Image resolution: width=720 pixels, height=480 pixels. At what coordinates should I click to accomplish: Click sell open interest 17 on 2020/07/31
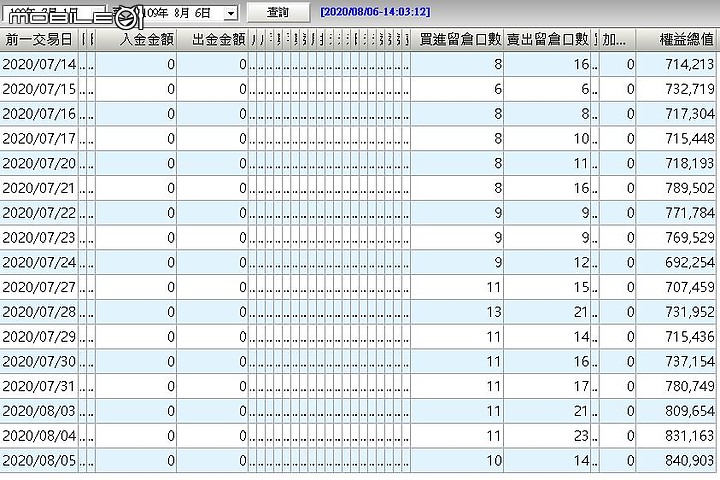tap(581, 387)
